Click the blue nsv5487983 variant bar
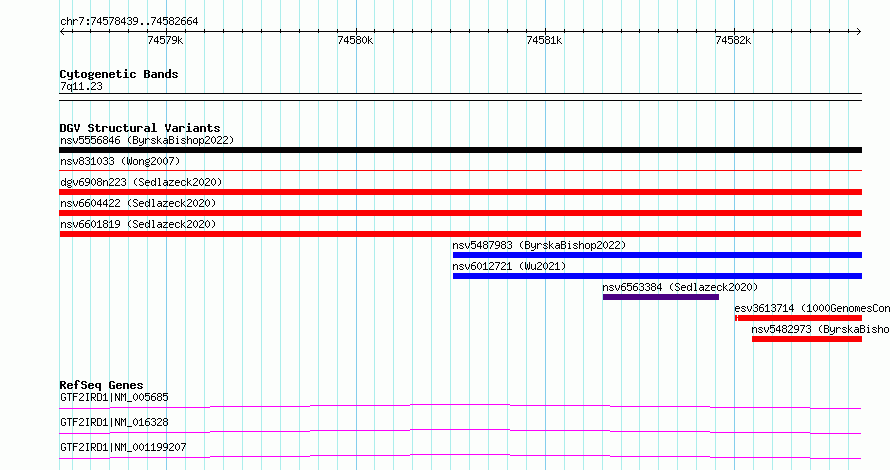This screenshot has height=470, width=890. 657,255
